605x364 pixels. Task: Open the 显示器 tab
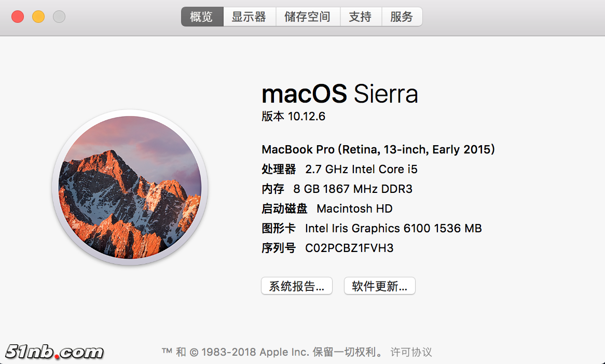(x=249, y=17)
